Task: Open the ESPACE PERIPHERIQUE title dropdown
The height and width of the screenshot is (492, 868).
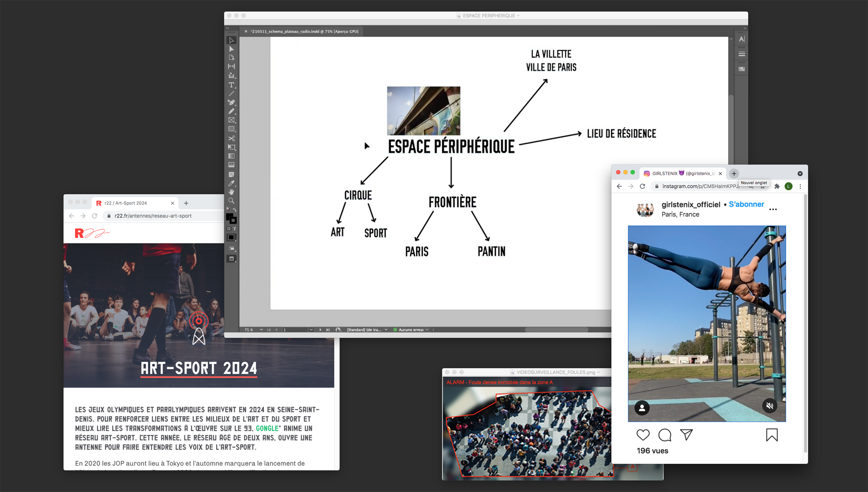Action: coord(518,15)
